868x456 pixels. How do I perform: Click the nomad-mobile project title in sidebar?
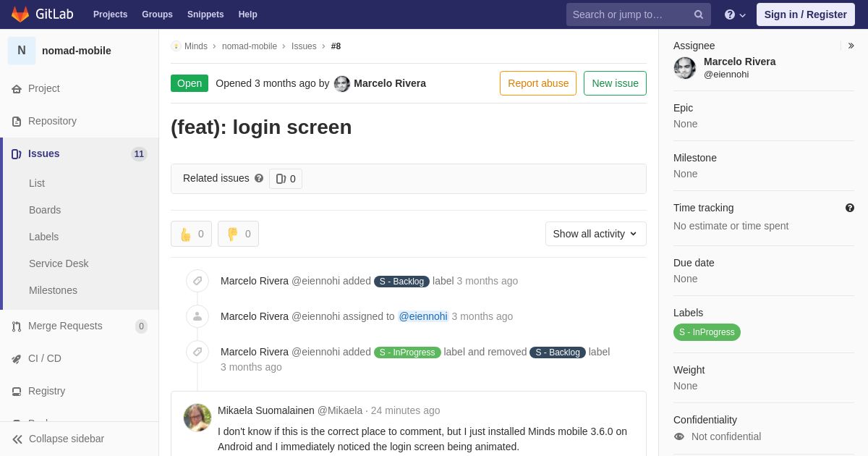77,51
